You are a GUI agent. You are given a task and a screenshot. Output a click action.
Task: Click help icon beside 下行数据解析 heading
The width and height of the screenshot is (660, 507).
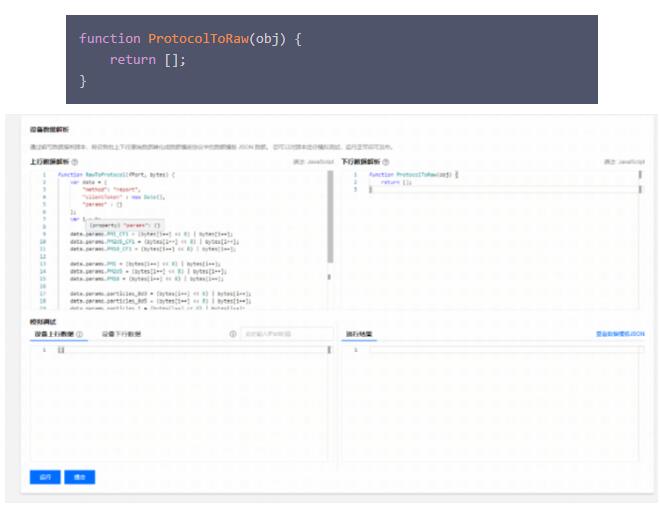coord(386,161)
